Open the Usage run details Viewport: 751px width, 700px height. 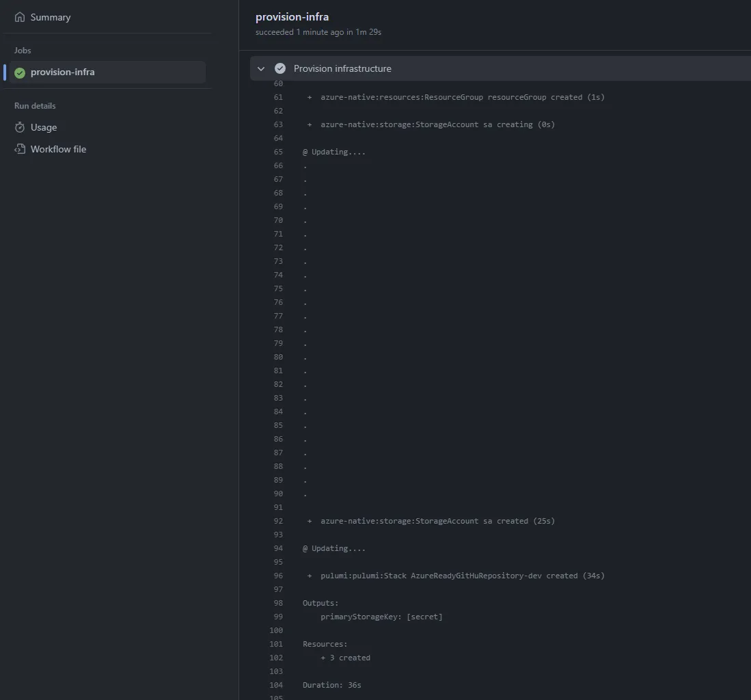click(44, 127)
